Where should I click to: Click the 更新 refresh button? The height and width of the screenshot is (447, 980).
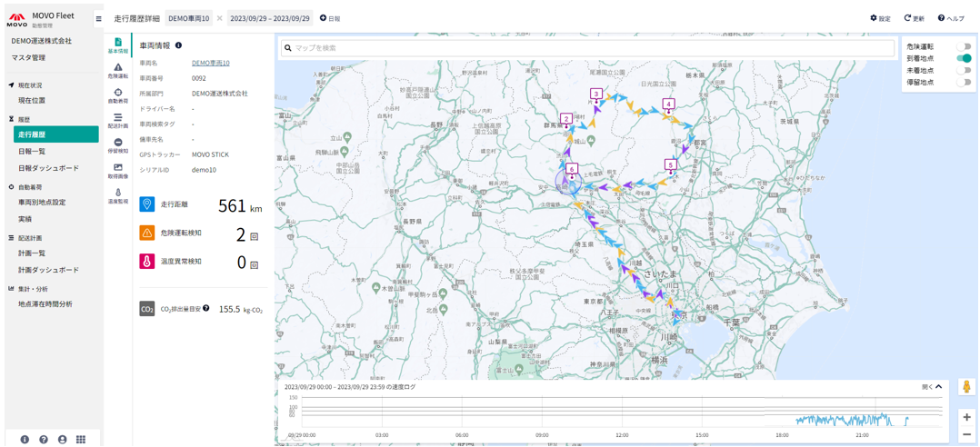pyautogui.click(x=914, y=18)
